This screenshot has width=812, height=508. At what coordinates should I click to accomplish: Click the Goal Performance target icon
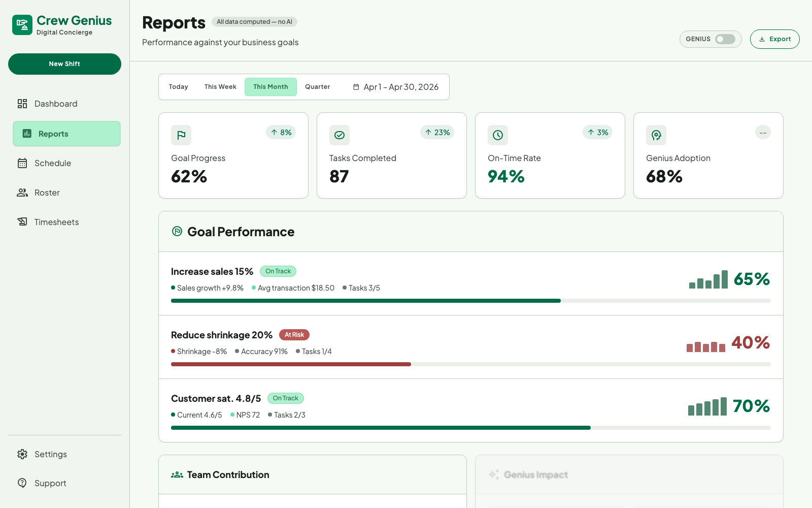tap(177, 231)
